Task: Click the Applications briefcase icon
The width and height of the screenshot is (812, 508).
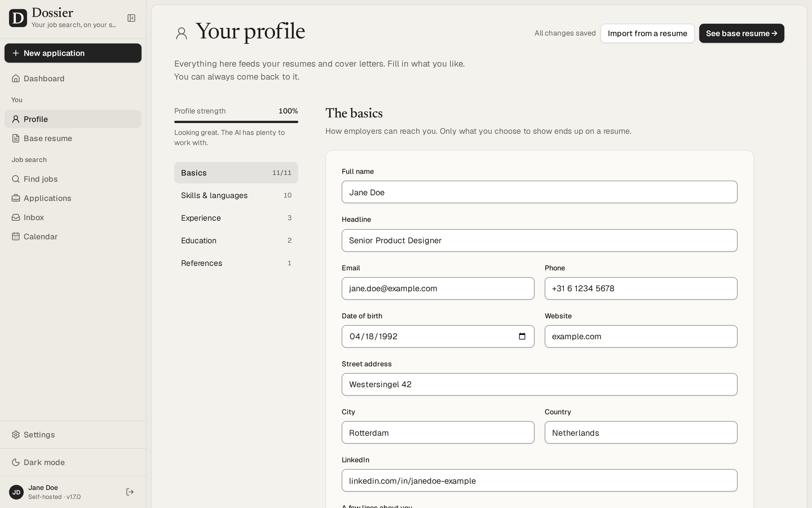Action: [x=16, y=198]
